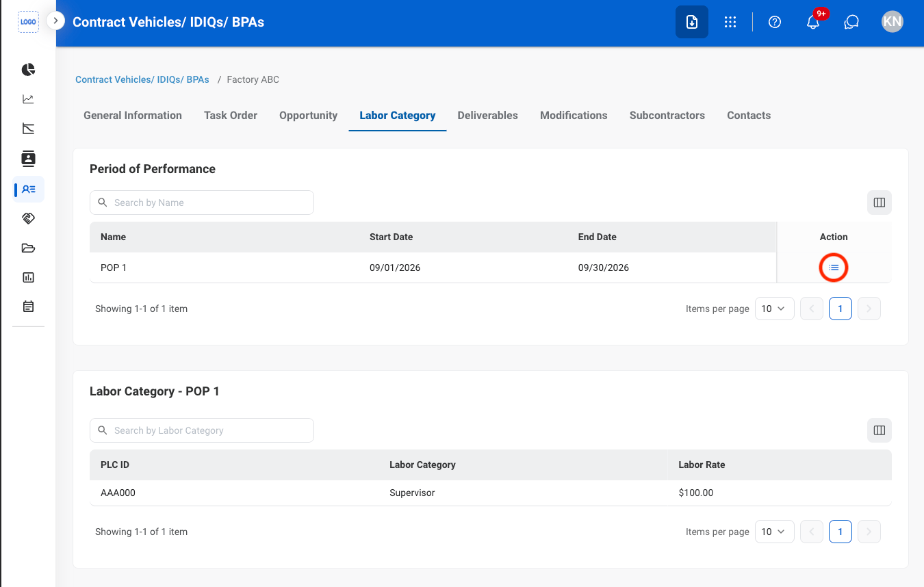Select the highlighted person-list sidebar icon
The image size is (924, 587).
(x=29, y=189)
